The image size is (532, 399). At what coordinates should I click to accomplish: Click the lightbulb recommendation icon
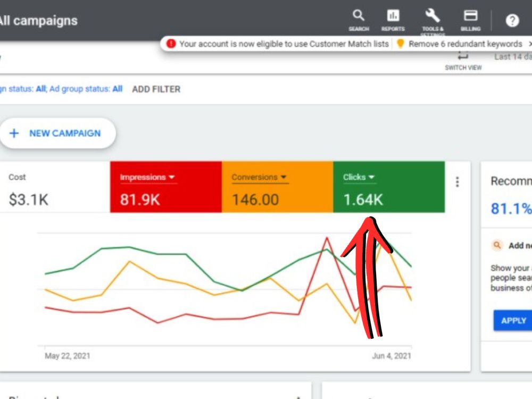(x=401, y=44)
